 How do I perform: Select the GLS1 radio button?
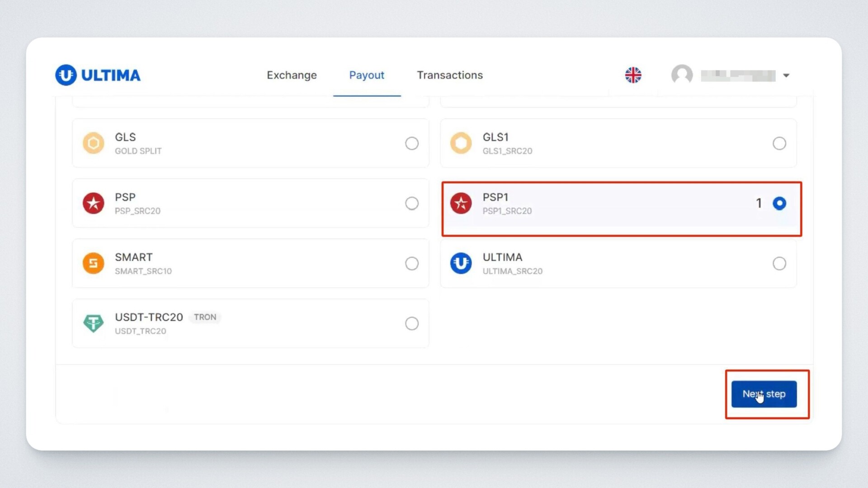coord(779,143)
